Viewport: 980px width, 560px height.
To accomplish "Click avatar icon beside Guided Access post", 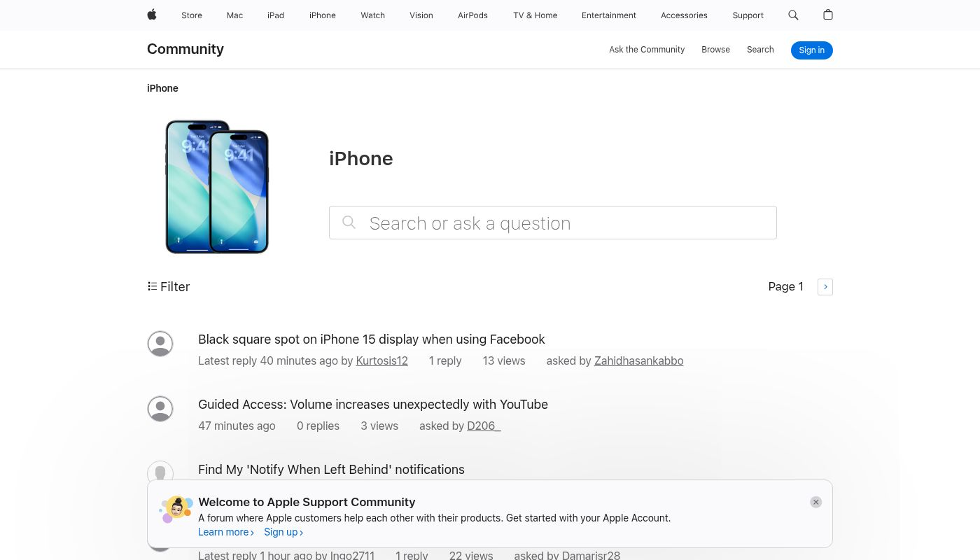I will coord(160,409).
